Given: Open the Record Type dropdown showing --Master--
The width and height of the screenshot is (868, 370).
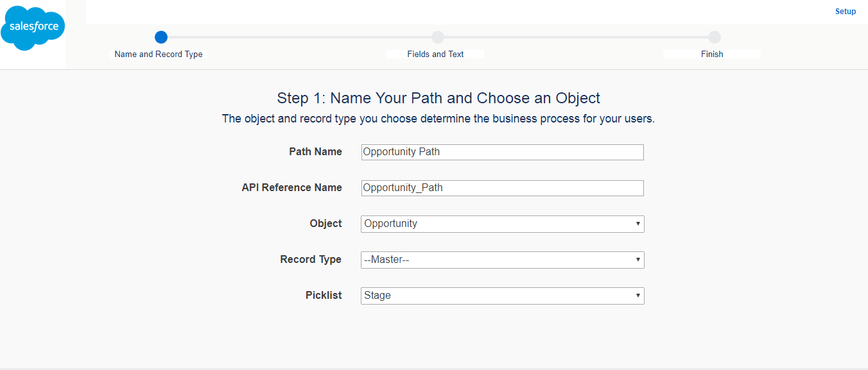Looking at the screenshot, I should click(x=502, y=260).
